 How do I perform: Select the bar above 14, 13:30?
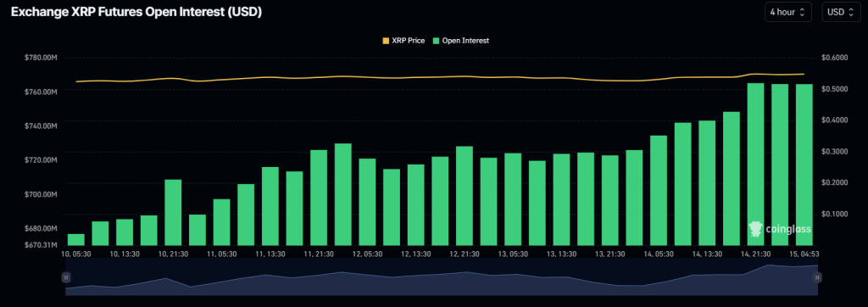pyautogui.click(x=707, y=182)
